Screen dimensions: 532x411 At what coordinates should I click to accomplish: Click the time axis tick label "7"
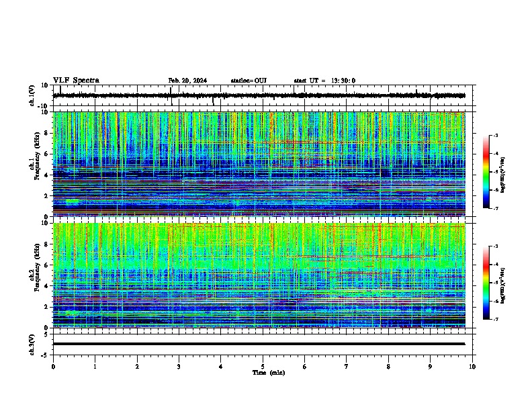347,367
